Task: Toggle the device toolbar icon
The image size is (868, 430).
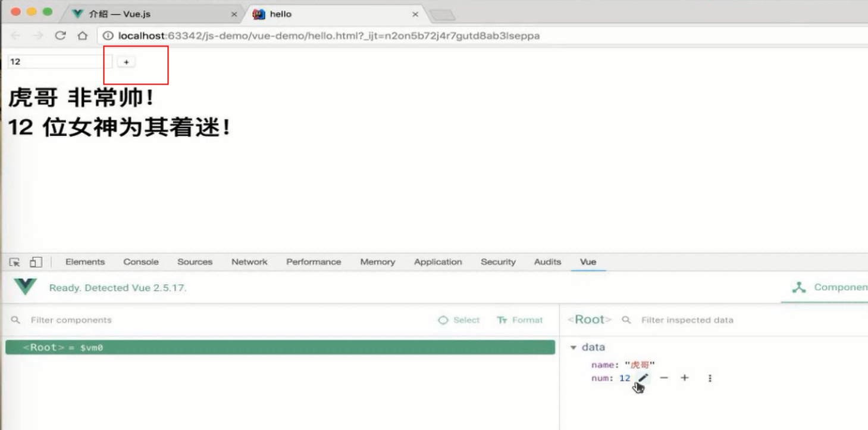Action: (x=36, y=262)
